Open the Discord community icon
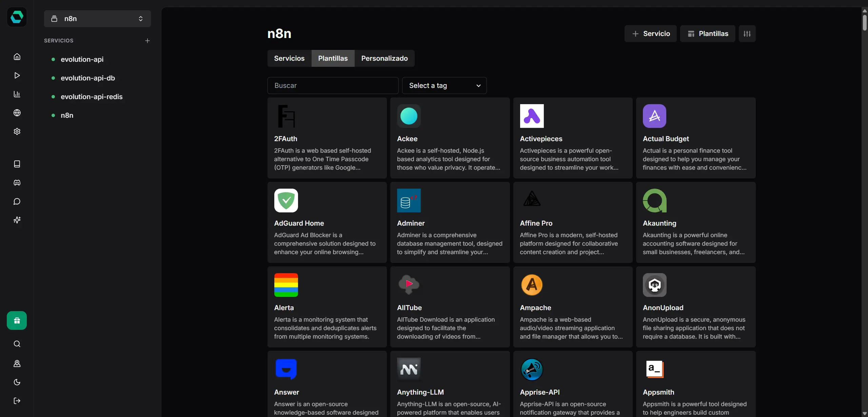868x417 pixels. pyautogui.click(x=17, y=183)
